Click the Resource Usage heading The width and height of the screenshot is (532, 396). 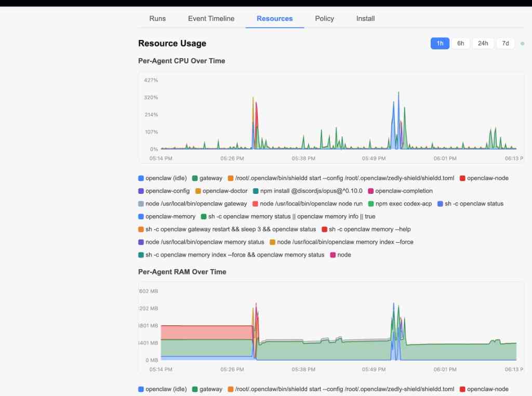pos(172,44)
